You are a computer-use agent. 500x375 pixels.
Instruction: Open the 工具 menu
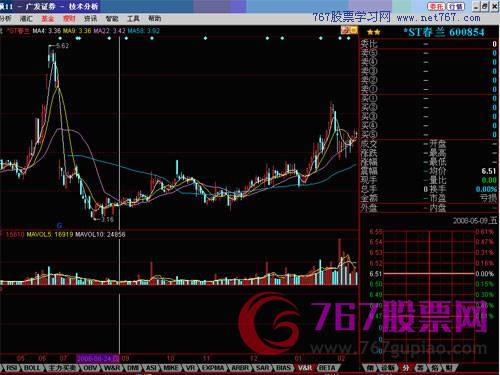133,19
